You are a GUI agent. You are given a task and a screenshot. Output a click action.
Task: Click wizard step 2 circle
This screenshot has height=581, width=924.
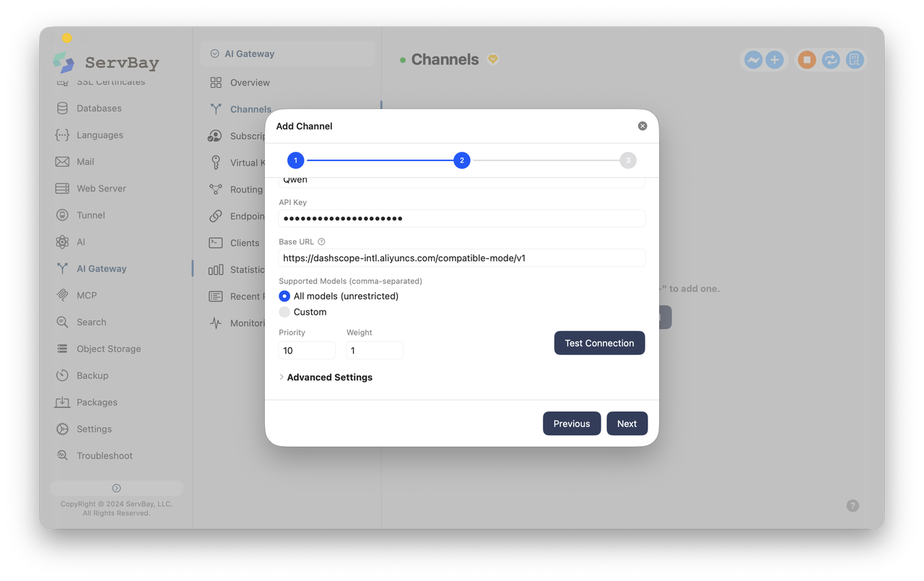(x=462, y=160)
